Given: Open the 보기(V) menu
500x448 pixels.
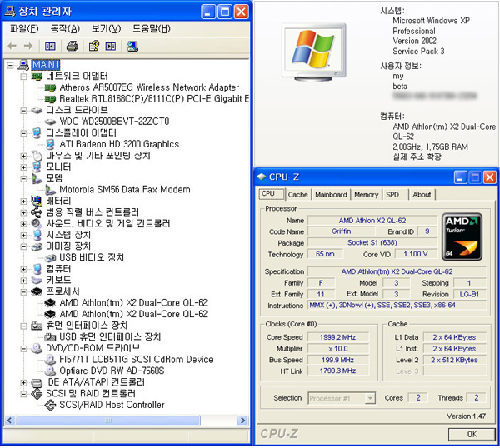Looking at the screenshot, I should pos(106,28).
